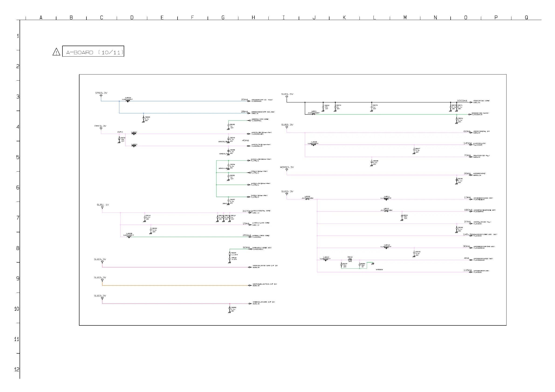Click column letter H in the top ruler
Viewport: 555px width, 392px height.
(253, 17)
